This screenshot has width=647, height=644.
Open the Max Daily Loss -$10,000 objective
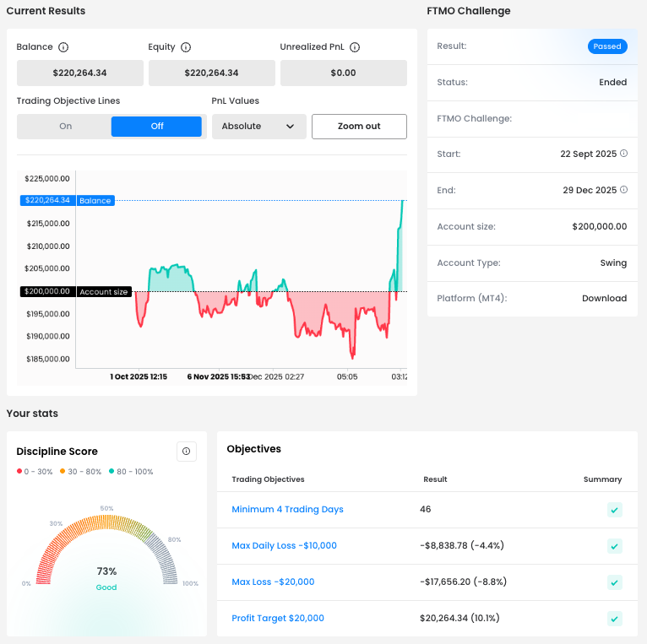[284, 546]
